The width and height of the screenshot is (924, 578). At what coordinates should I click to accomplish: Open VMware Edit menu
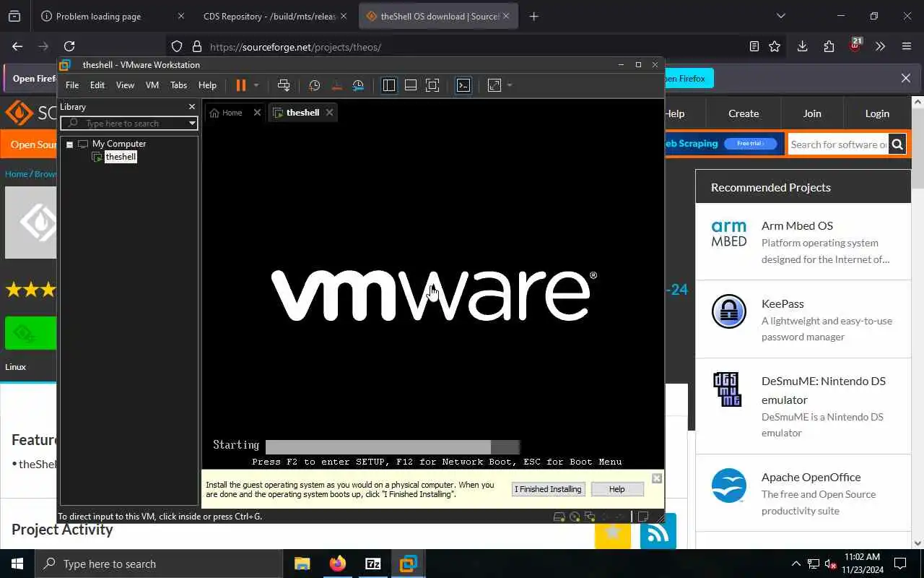pos(97,85)
